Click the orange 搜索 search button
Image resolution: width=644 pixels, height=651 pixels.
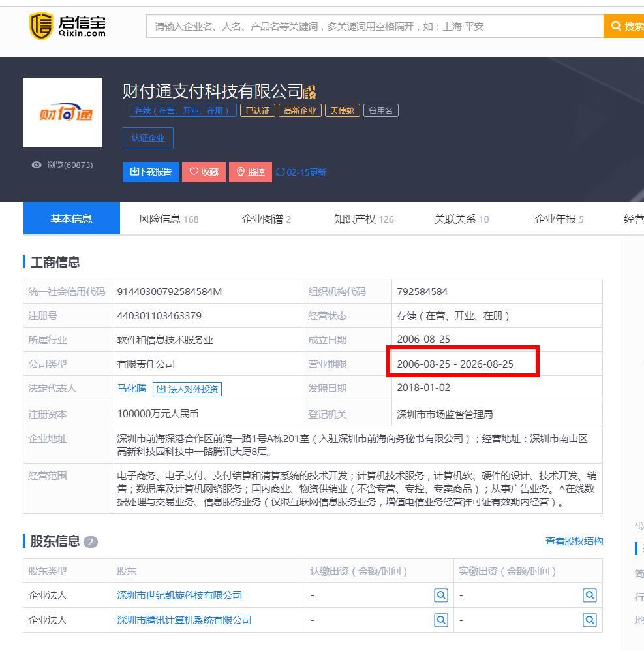[x=624, y=26]
